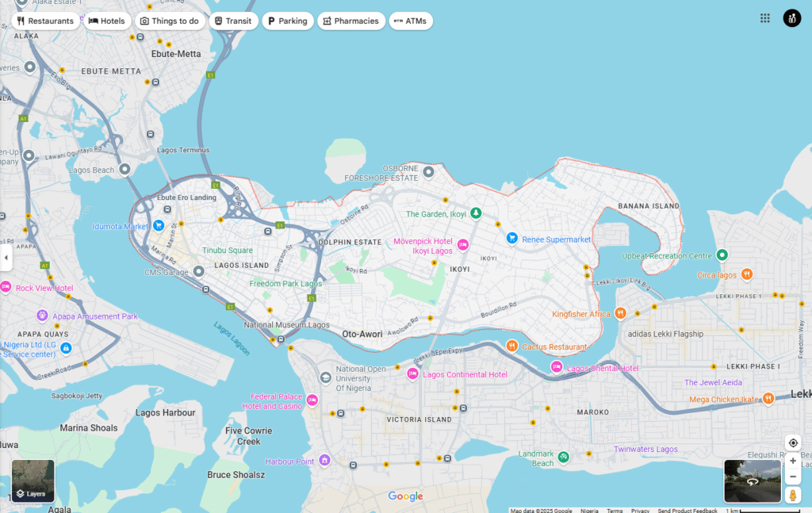Select Circa lagos restaurant pin
The image size is (812, 513).
[x=746, y=274]
